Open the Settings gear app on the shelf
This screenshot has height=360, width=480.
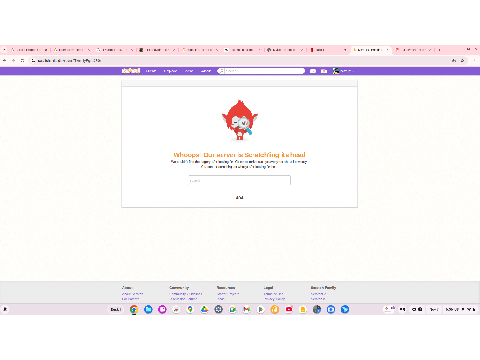[x=218, y=309]
